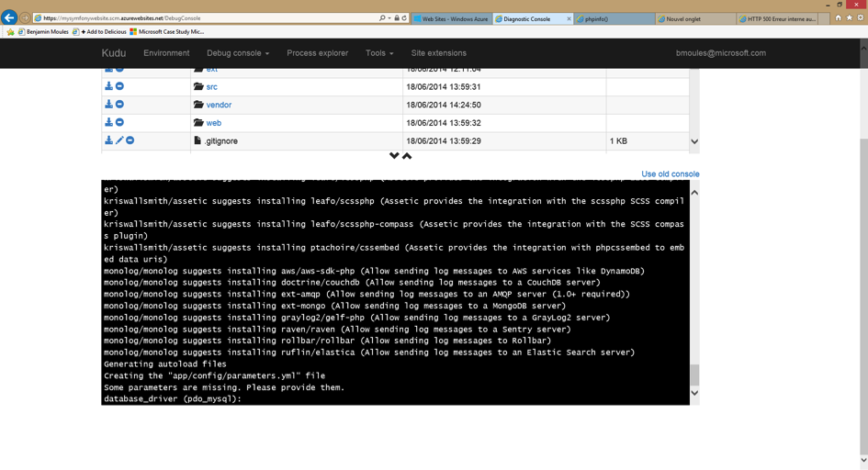Open the web folder link
This screenshot has width=868, height=470.
click(214, 123)
